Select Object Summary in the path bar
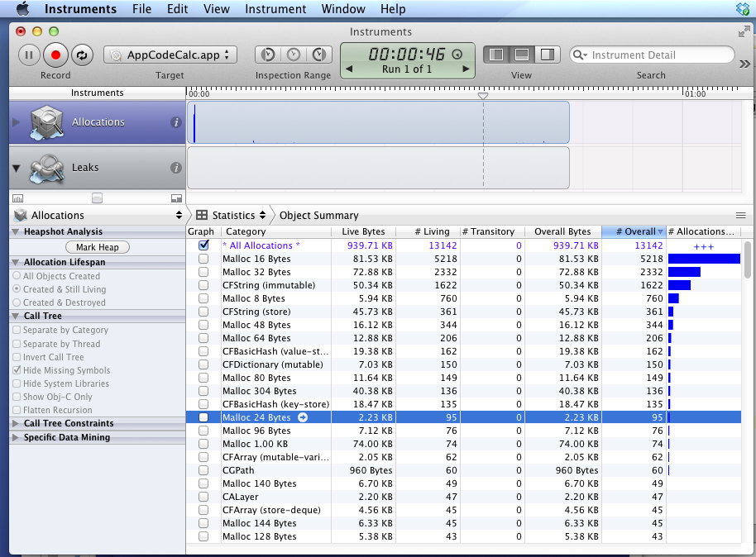The image size is (756, 557). [318, 216]
